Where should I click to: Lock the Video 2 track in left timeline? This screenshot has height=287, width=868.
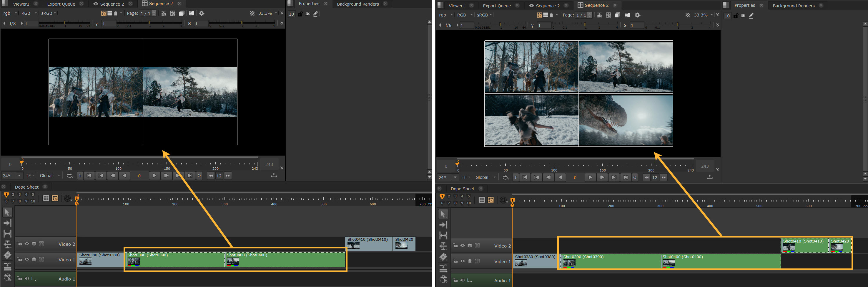coord(19,244)
